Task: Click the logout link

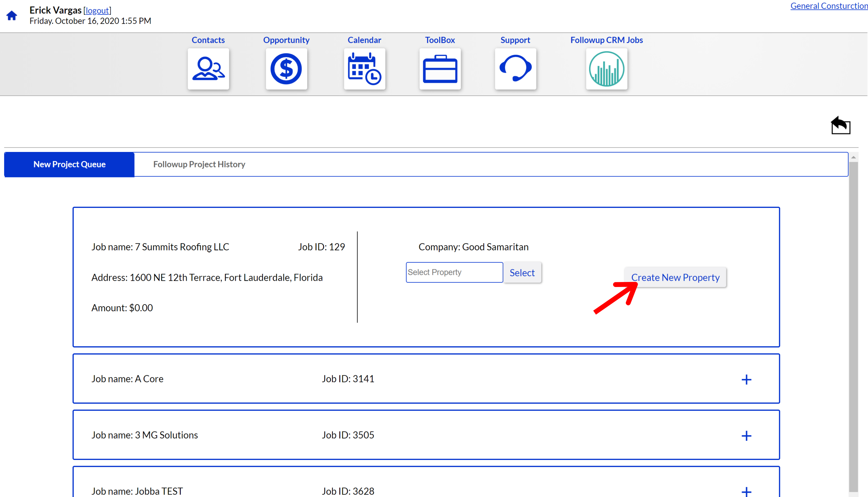Action: point(97,10)
